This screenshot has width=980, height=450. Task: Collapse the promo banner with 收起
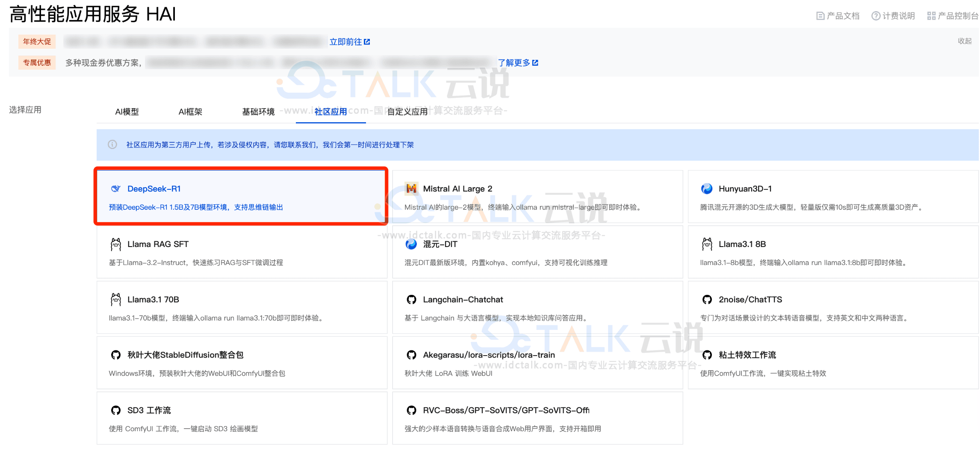(965, 41)
